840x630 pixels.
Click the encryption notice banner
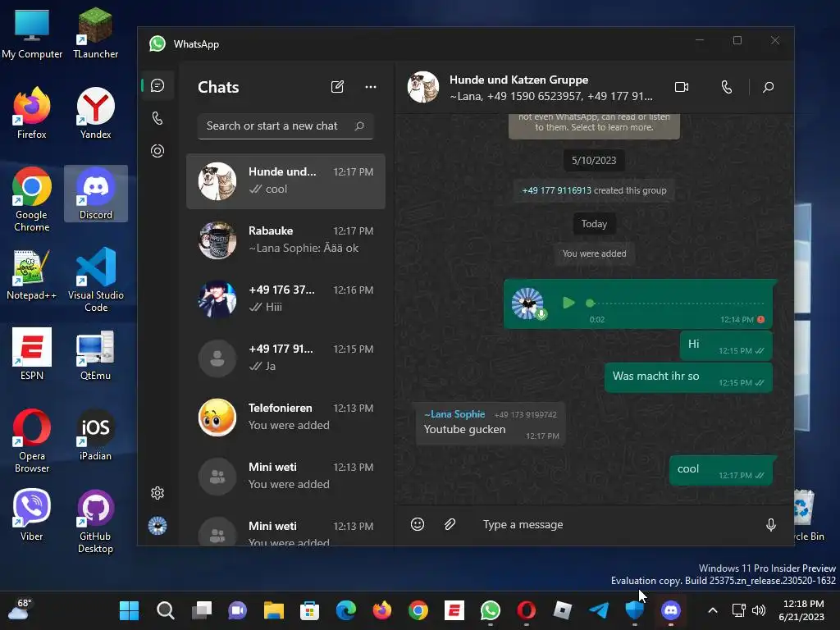(x=594, y=126)
